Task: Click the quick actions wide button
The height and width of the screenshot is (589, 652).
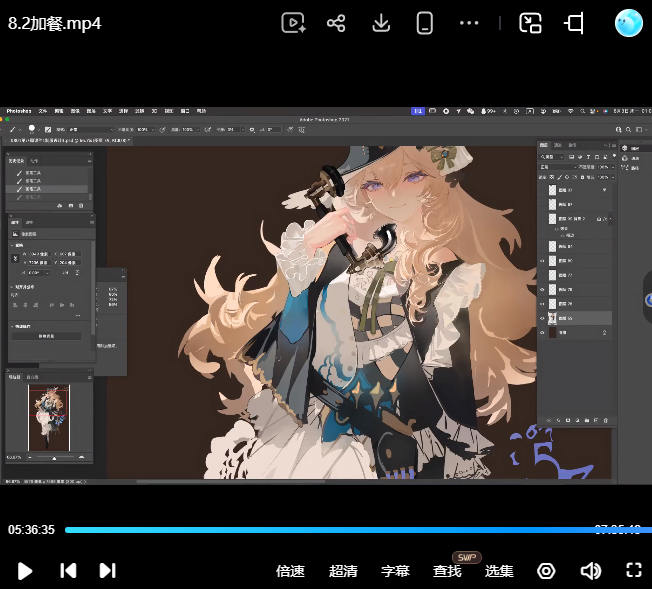Action: coord(47,336)
